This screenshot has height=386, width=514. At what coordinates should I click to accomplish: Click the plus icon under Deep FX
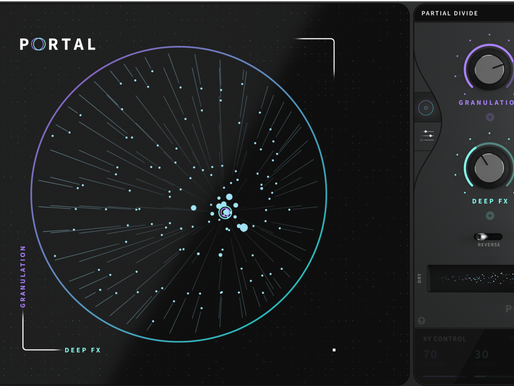pyautogui.click(x=490, y=216)
